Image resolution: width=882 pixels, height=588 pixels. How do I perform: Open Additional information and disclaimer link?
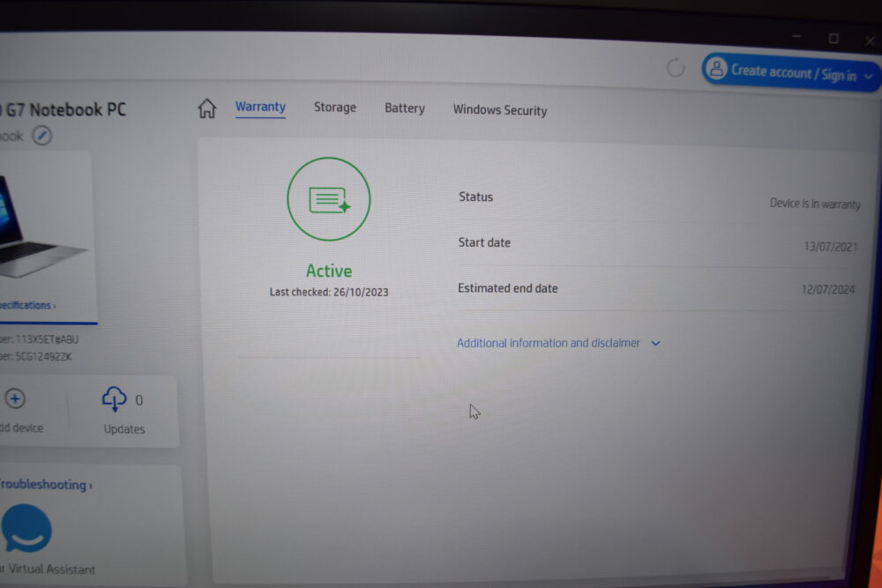click(549, 343)
